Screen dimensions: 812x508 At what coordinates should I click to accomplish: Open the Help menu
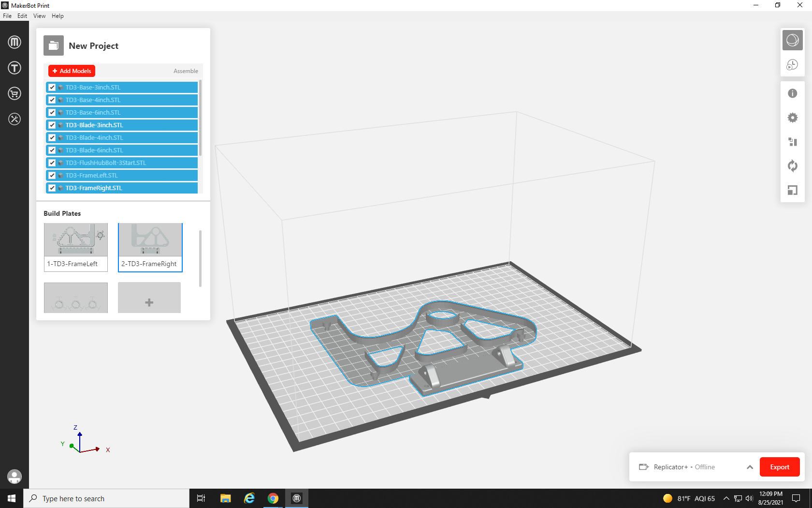58,16
